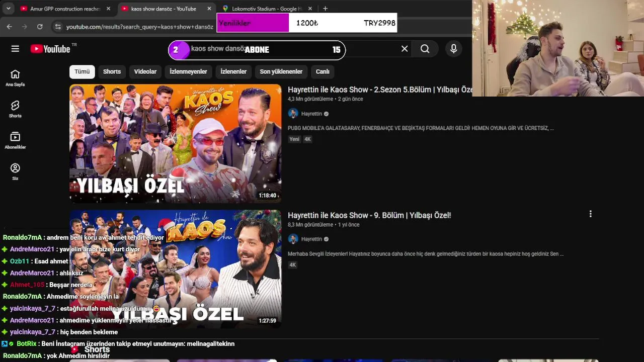Click 4,3 Mn görüntüleme view count
Viewport: 644px width, 362px height.
[x=310, y=99]
